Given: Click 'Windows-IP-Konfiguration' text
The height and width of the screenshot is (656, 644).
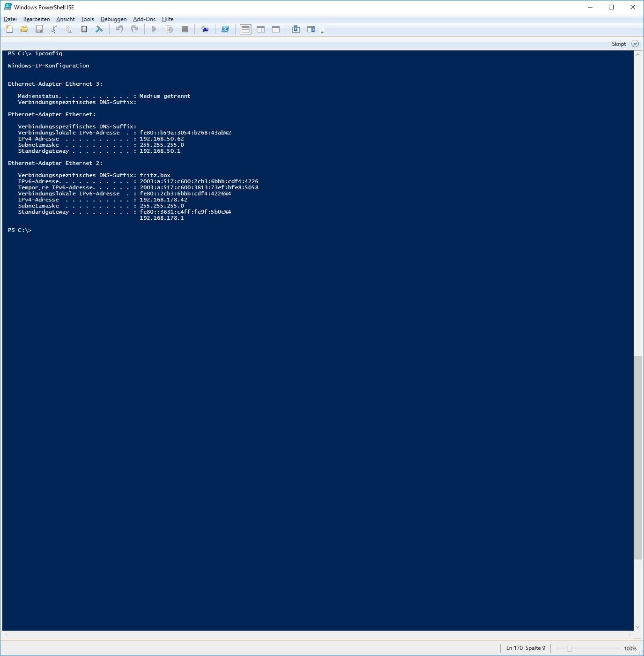Looking at the screenshot, I should click(48, 66).
